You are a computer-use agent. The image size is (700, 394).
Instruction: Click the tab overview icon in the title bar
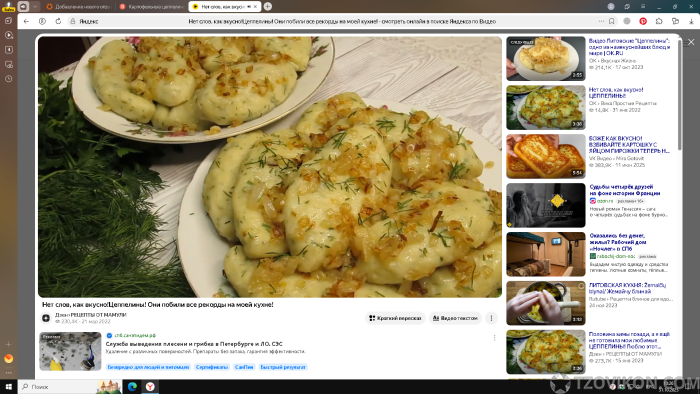click(627, 6)
